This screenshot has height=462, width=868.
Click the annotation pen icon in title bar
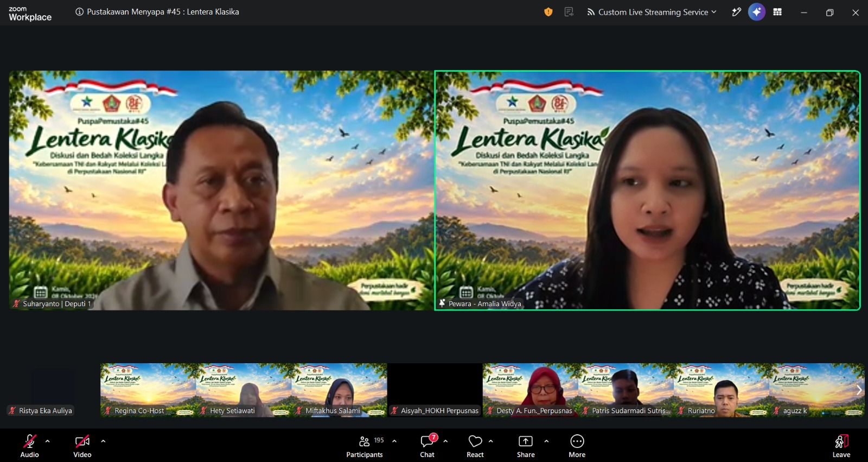[x=736, y=12]
